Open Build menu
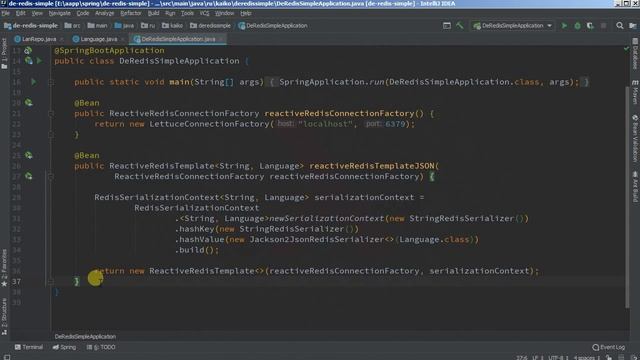Viewport: 640px width, 360px height. coord(153,13)
